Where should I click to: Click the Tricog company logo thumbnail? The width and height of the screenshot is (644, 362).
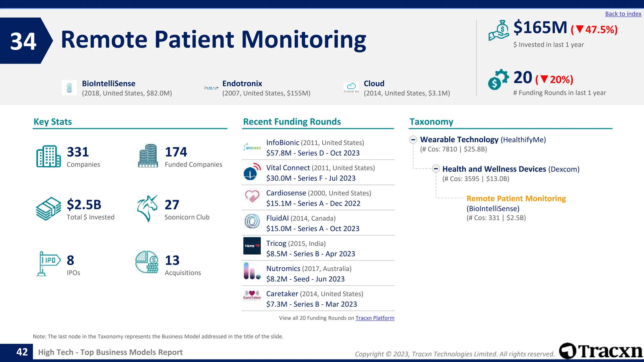coord(252,246)
